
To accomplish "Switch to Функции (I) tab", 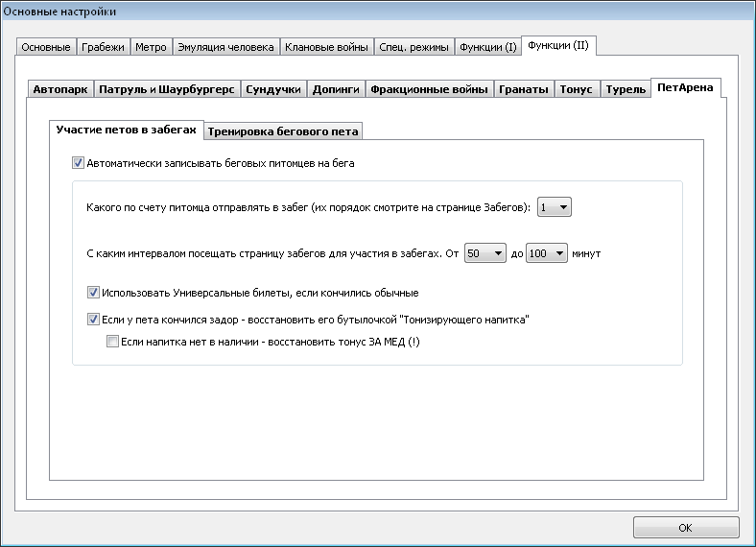I will (488, 47).
